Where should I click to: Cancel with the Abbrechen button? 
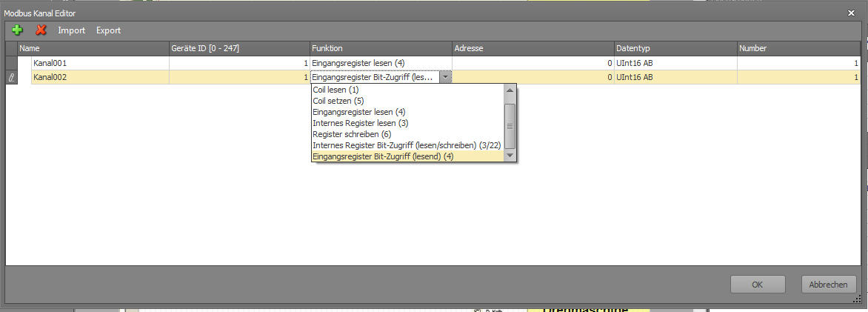828,285
